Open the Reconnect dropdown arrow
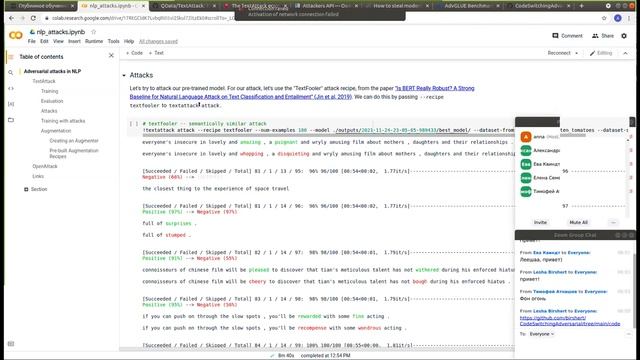This screenshot has height=360, width=640. pos(576,53)
